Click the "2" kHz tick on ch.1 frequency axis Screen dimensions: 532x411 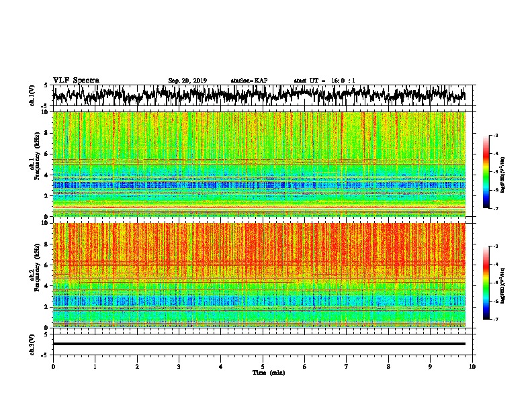click(46, 195)
